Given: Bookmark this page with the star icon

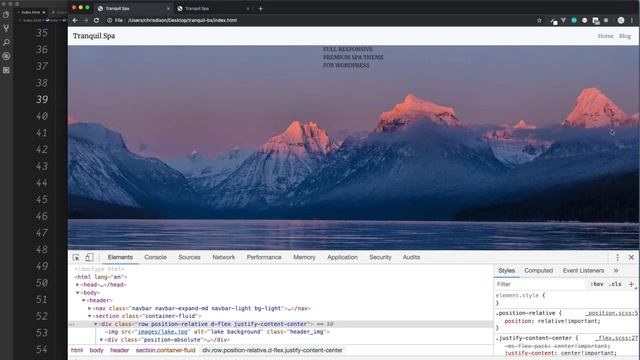Looking at the screenshot, I should coord(539,20).
